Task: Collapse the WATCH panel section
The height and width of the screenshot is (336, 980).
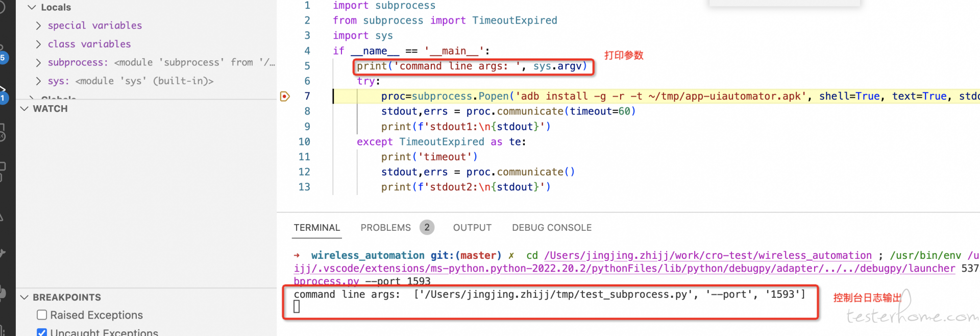Action: pos(24,109)
